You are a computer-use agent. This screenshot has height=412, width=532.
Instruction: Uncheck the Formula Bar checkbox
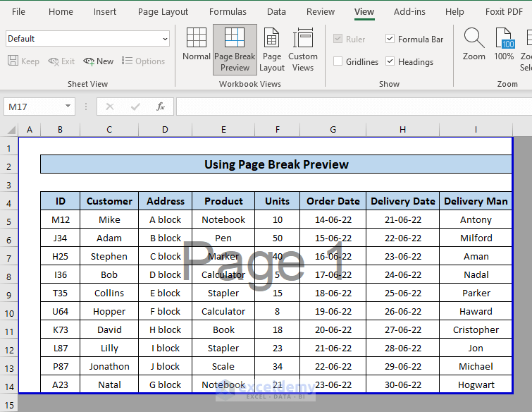(x=390, y=39)
